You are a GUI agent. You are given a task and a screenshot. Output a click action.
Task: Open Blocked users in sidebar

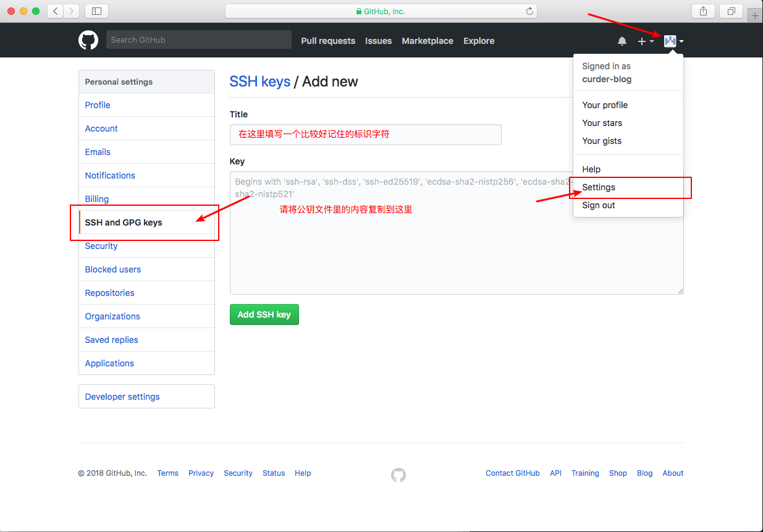pos(146,269)
